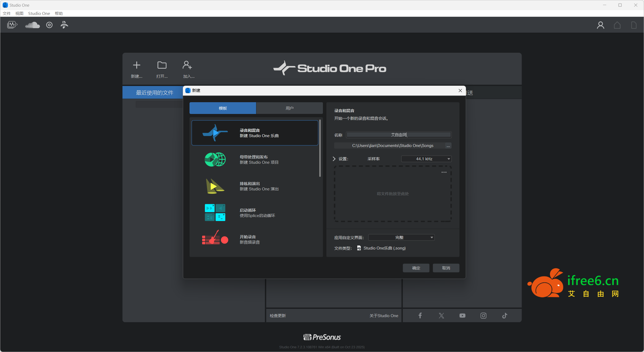Expand the 设置 settings chevron

334,159
